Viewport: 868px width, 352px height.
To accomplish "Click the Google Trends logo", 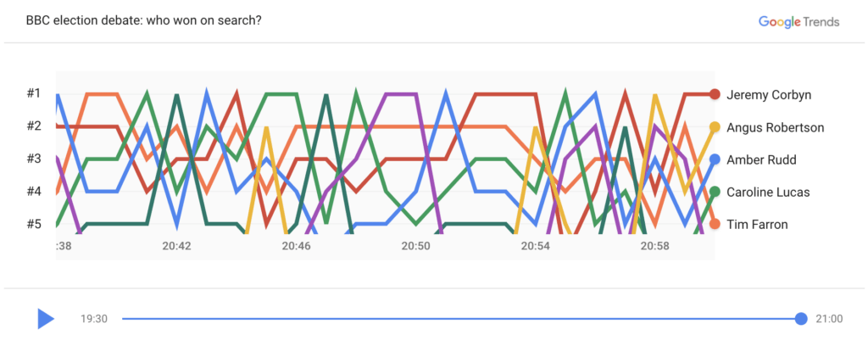I will [798, 21].
